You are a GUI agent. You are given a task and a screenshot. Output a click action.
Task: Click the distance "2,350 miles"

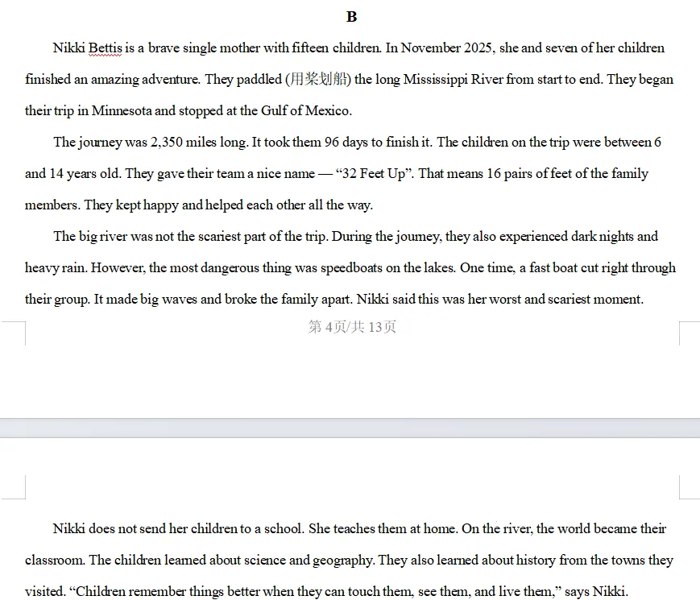tap(184, 143)
